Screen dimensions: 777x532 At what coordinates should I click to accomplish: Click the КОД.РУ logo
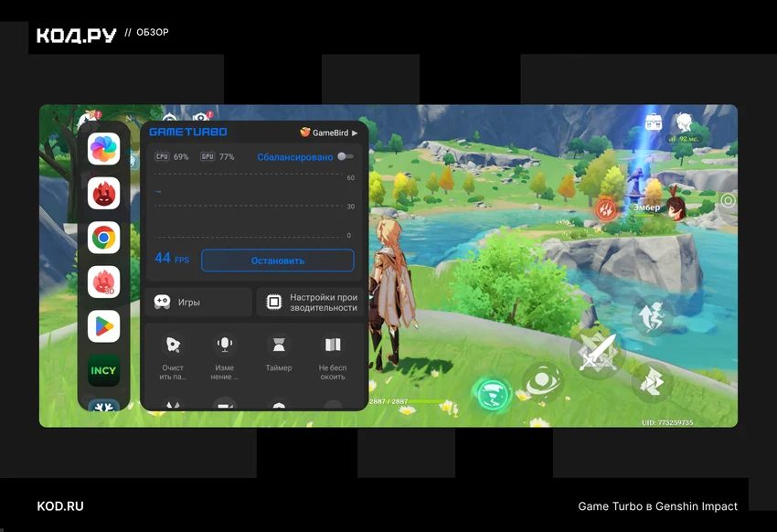(x=77, y=35)
